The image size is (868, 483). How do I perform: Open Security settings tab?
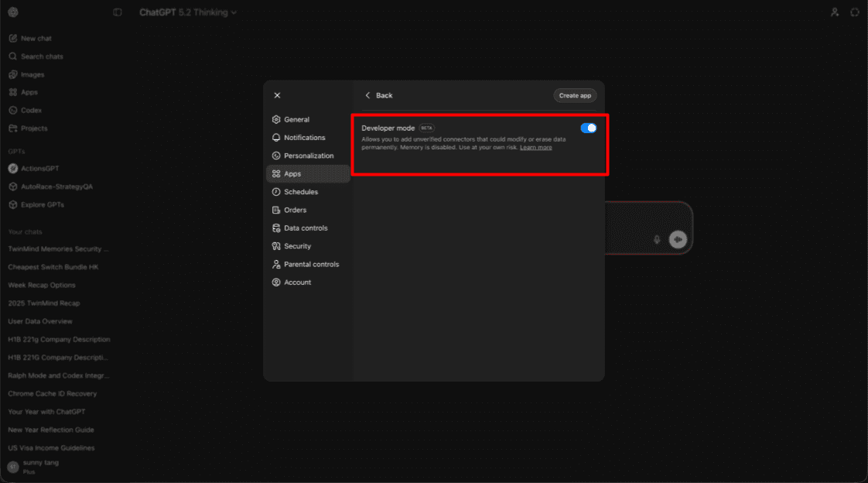(x=309, y=246)
